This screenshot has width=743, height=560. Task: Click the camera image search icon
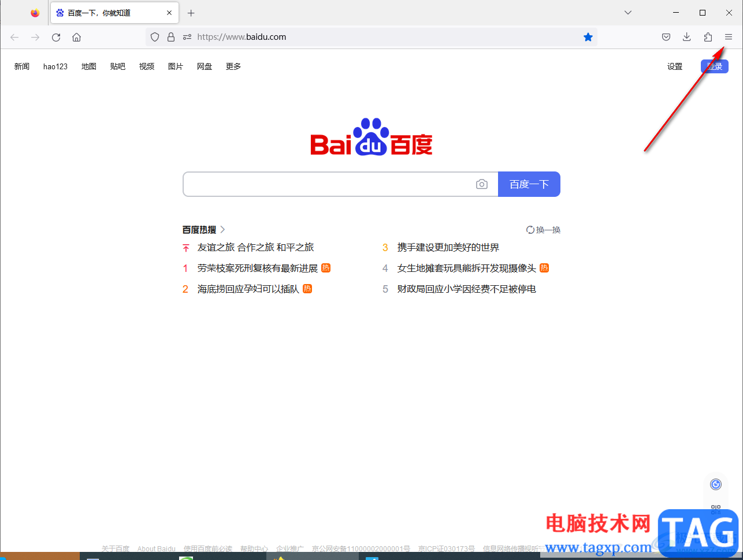point(482,184)
